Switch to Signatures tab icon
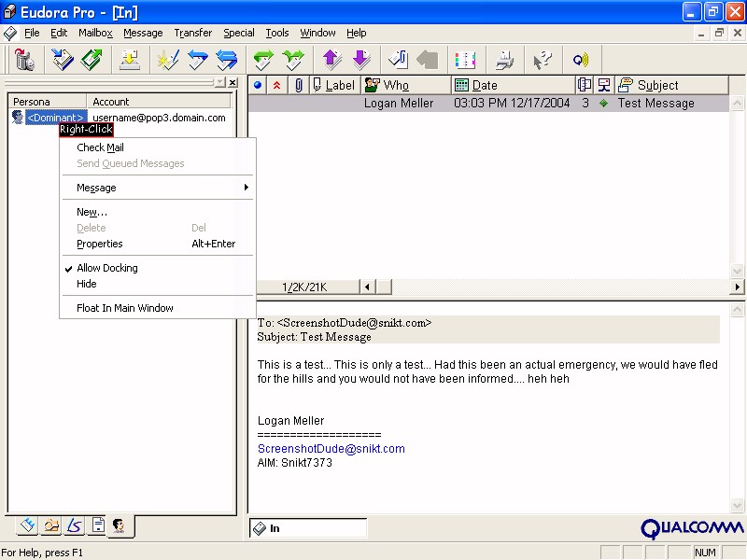 coord(75,525)
